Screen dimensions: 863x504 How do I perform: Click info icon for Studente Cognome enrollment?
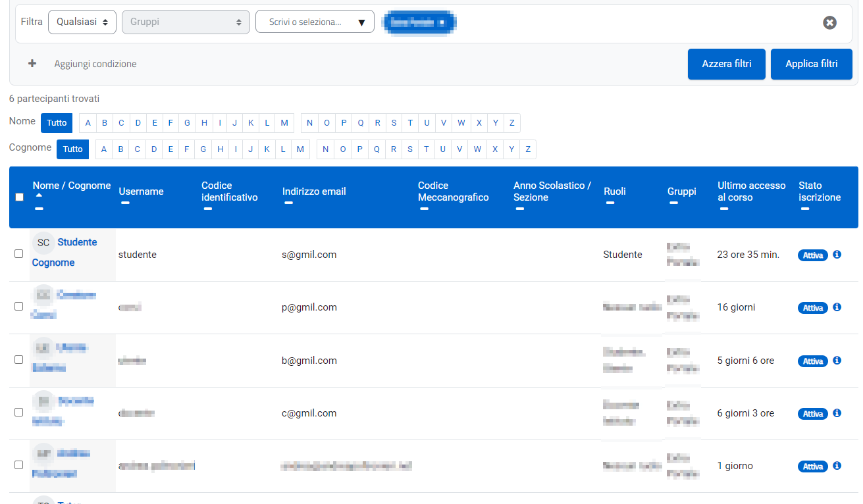(x=837, y=255)
